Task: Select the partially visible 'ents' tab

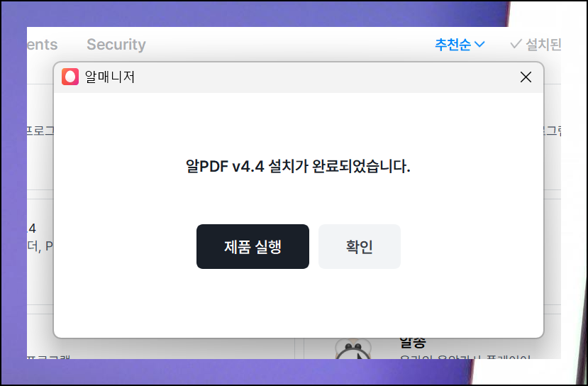Action: click(x=42, y=45)
